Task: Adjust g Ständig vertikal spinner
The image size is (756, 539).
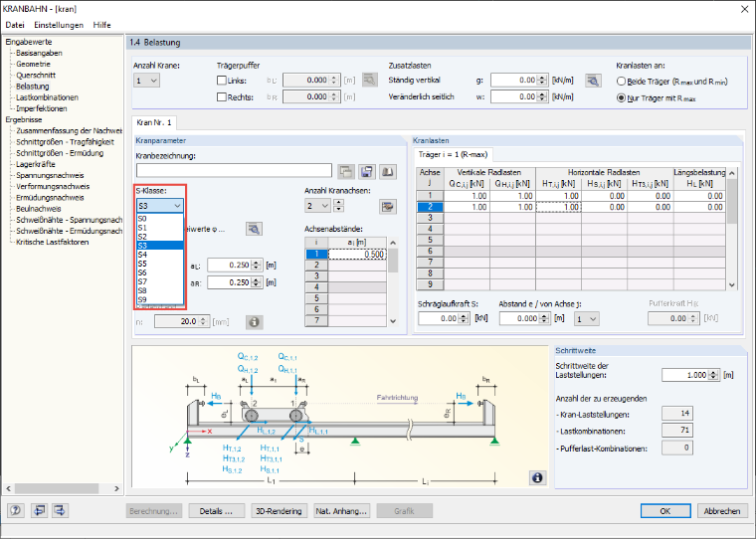Action: [x=542, y=80]
